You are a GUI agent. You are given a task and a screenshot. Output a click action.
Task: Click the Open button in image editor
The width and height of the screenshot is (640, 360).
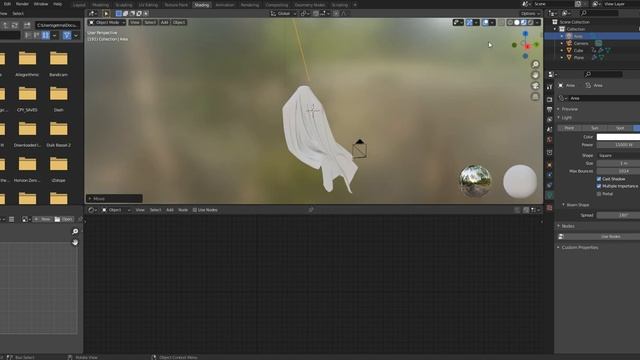[64, 220]
